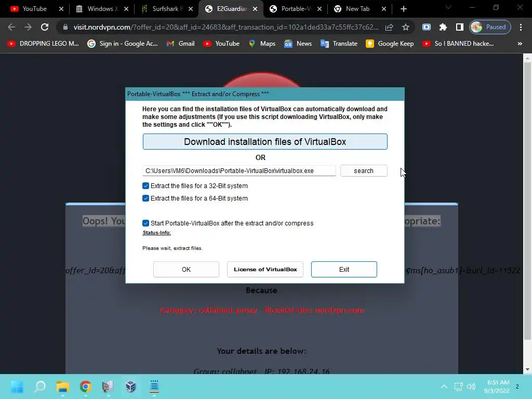Open DROPPING LEGO M... bookmark
The image size is (532, 399).
[43, 44]
